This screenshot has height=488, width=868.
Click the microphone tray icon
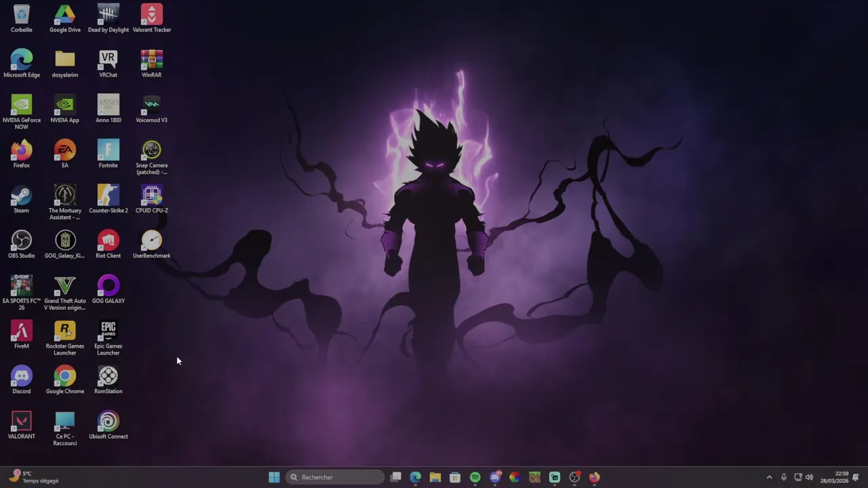(x=784, y=477)
